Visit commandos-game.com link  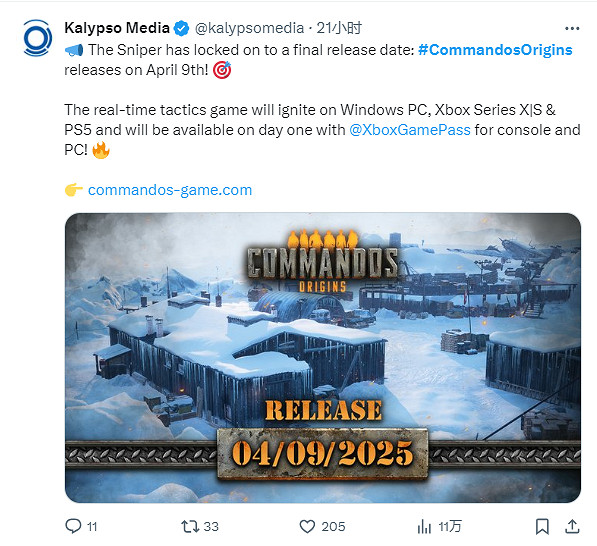[x=170, y=190]
